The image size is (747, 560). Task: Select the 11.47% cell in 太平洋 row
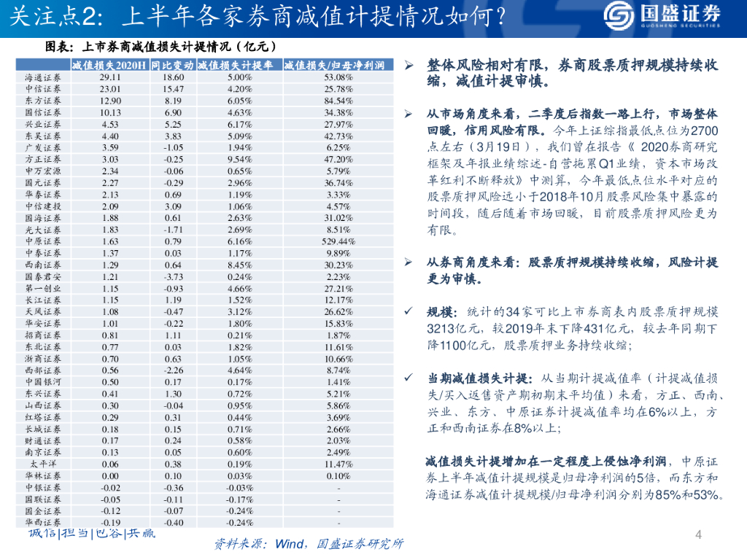tap(338, 464)
